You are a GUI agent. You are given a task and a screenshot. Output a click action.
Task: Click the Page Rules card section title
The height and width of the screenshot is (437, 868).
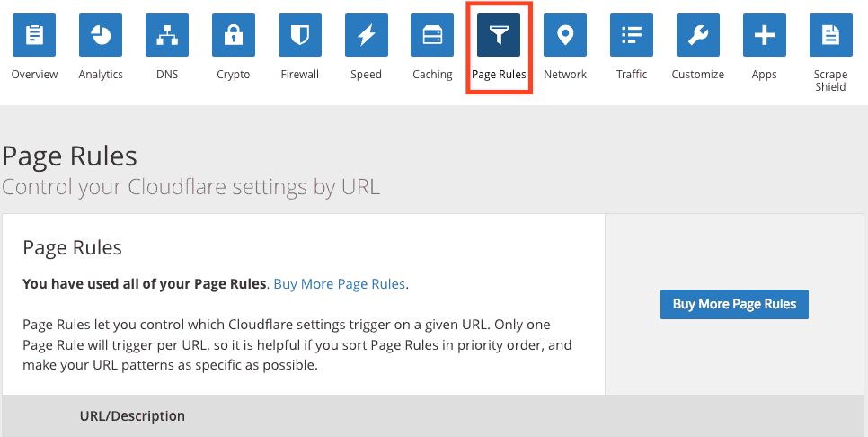pos(73,247)
